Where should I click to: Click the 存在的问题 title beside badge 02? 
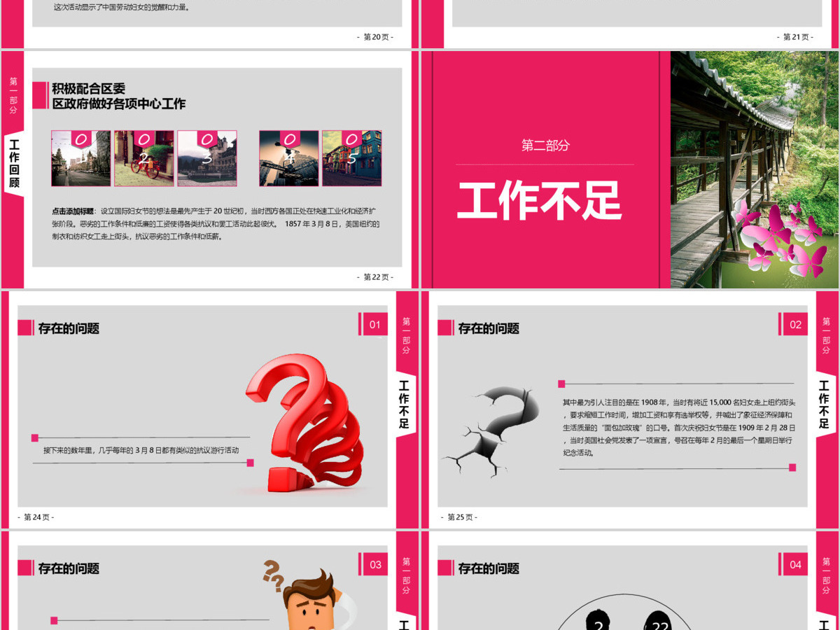coord(489,328)
